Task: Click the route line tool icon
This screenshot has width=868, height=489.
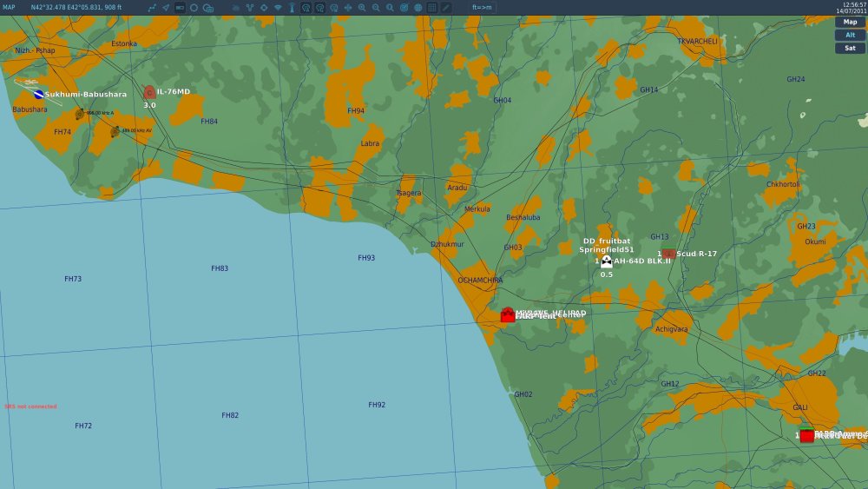Action: click(x=152, y=7)
